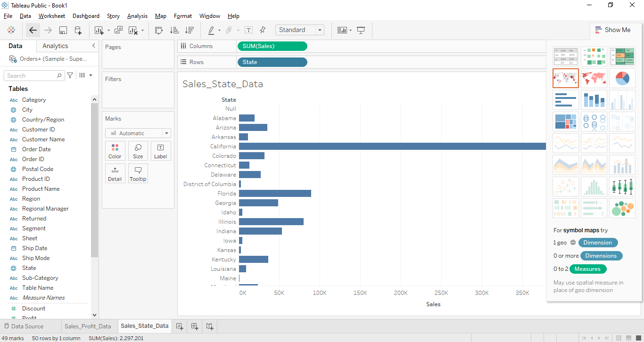The height and width of the screenshot is (342, 644).
Task: Switch to the Sales_Profit_Data sheet tab
Action: click(88, 326)
